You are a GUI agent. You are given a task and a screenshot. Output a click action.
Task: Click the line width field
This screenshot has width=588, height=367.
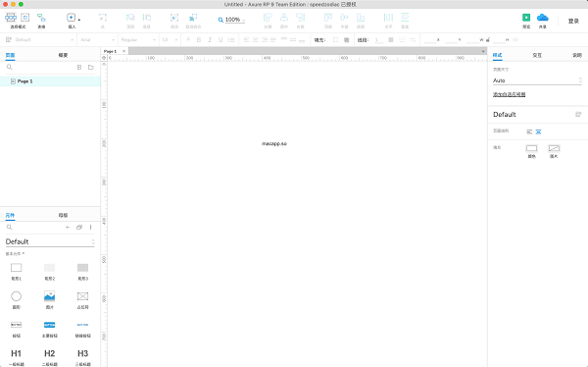(x=378, y=40)
